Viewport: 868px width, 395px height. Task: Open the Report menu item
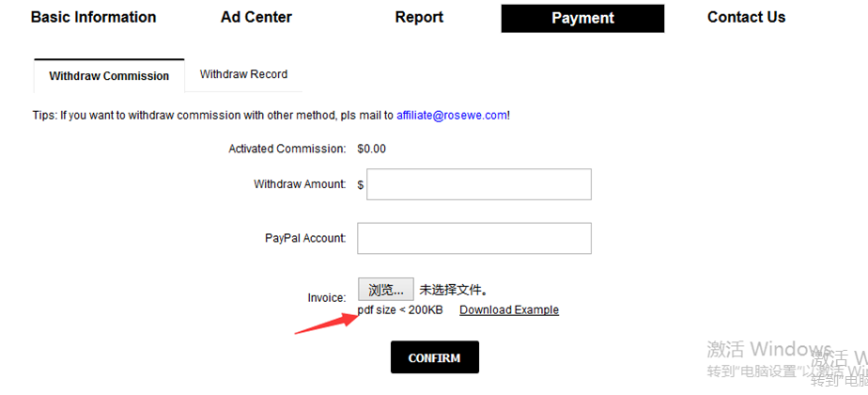point(419,17)
